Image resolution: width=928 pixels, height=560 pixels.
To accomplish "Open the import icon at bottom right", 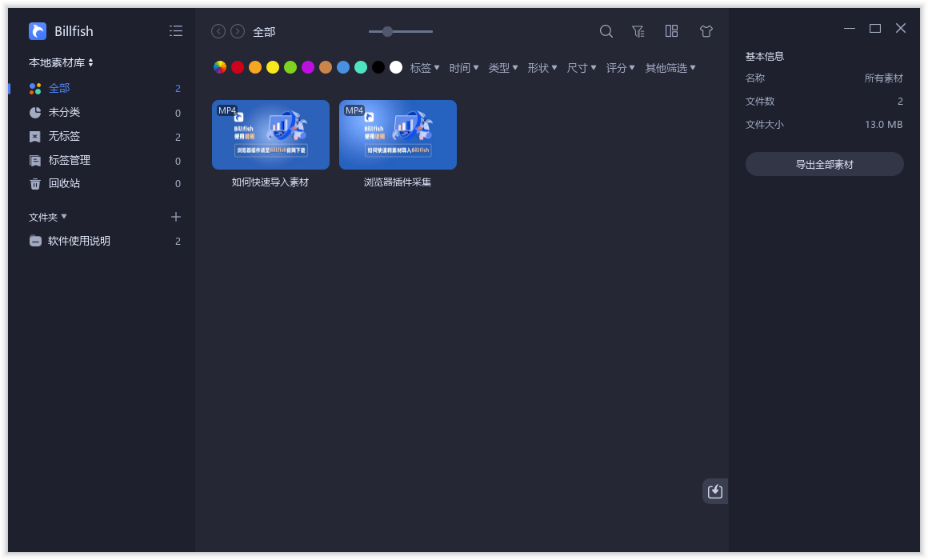I will (714, 490).
